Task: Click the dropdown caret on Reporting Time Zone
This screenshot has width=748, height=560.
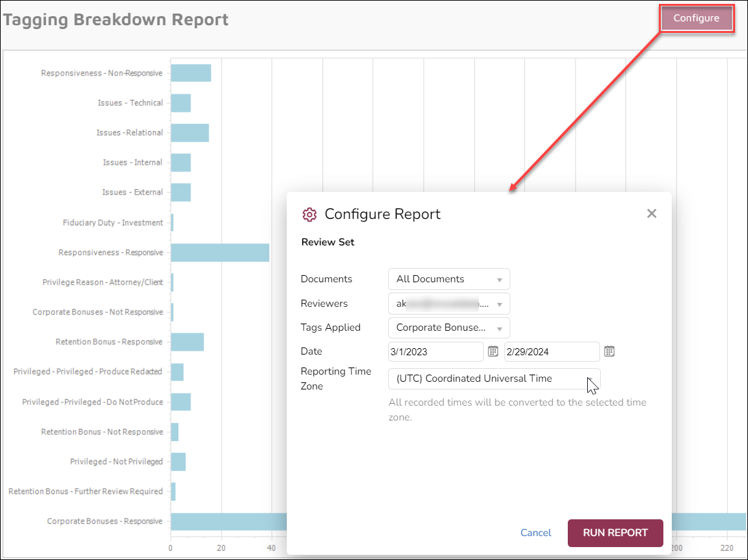Action: pyautogui.click(x=590, y=379)
